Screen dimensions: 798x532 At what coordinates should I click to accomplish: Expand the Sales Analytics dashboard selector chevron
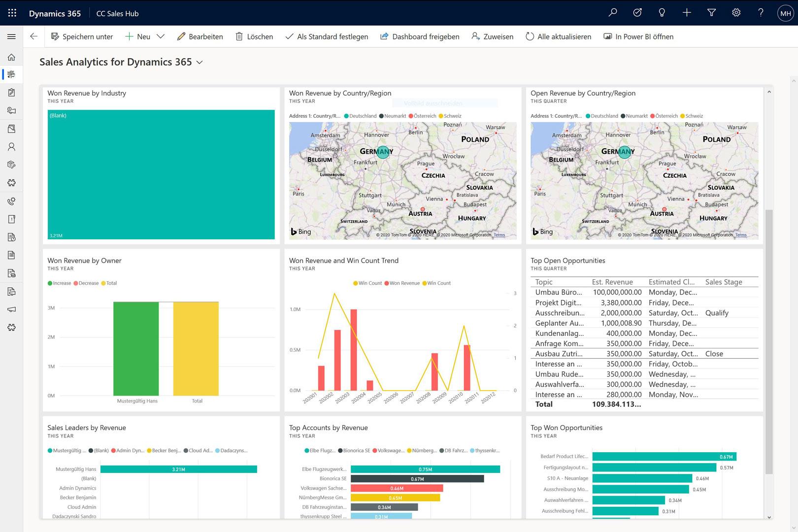pyautogui.click(x=199, y=63)
